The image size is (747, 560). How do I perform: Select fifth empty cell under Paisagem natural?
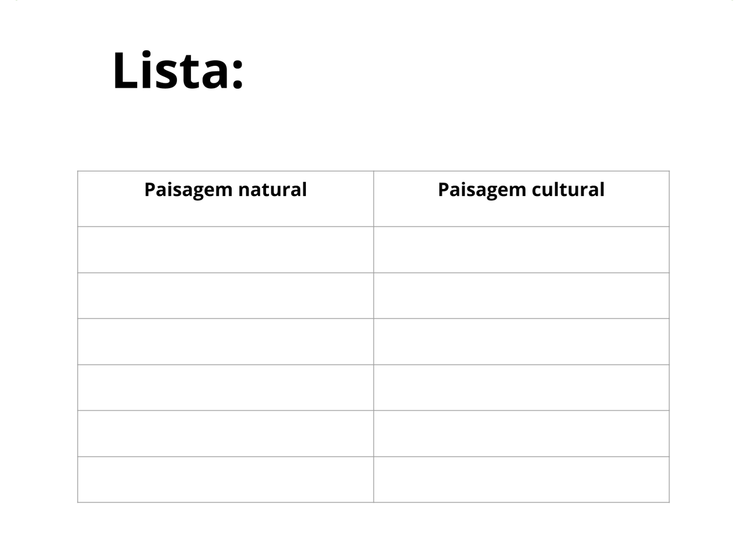[x=225, y=433]
